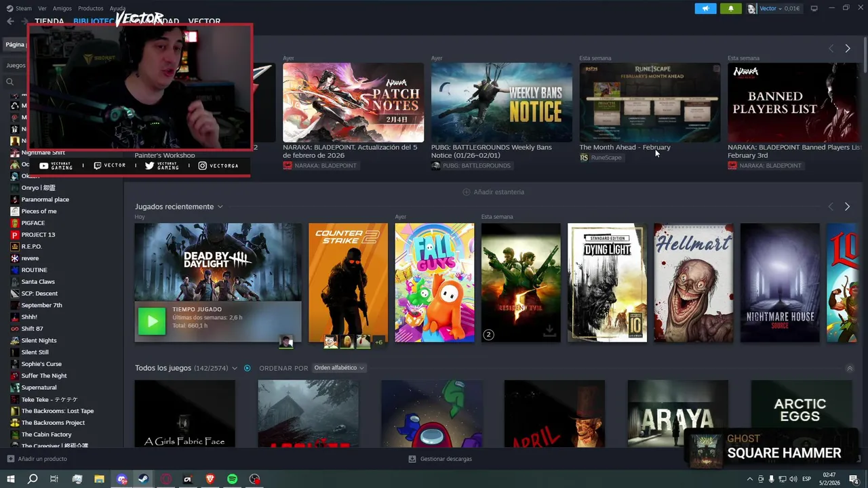Open RuneScape Month Ahead news card
Viewport: 868px width, 488px height.
[x=650, y=103]
